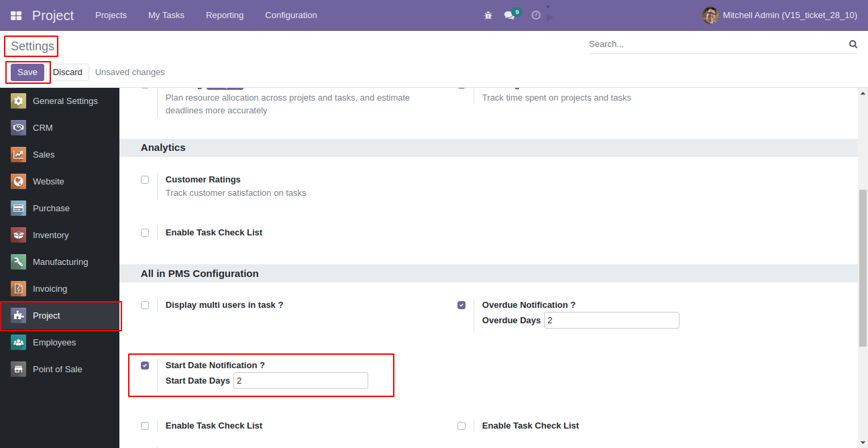Screen dimensions: 868x448
Task: Open the apps grid home menu
Action: pyautogui.click(x=16, y=15)
